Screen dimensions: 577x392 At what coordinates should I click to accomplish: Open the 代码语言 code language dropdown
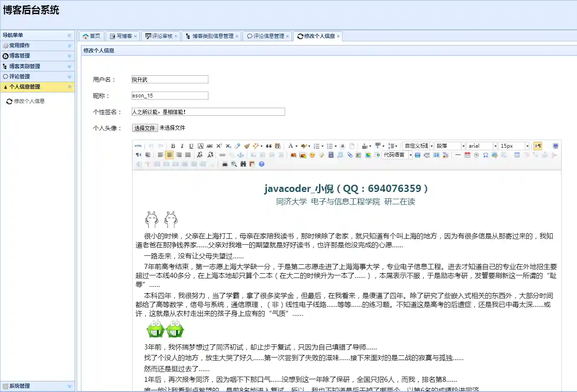(396, 155)
